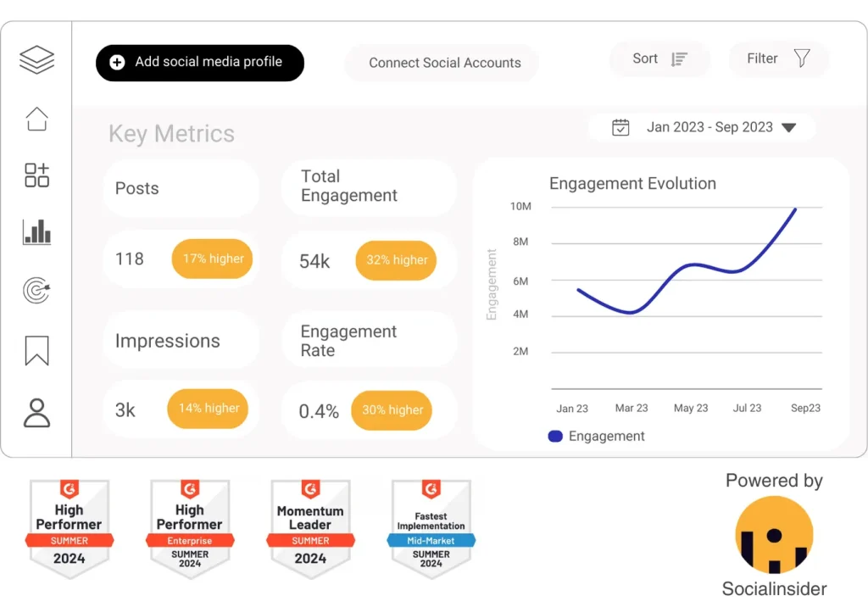Open the bar chart analytics icon
Image resolution: width=868 pixels, height=607 pixels.
point(36,232)
